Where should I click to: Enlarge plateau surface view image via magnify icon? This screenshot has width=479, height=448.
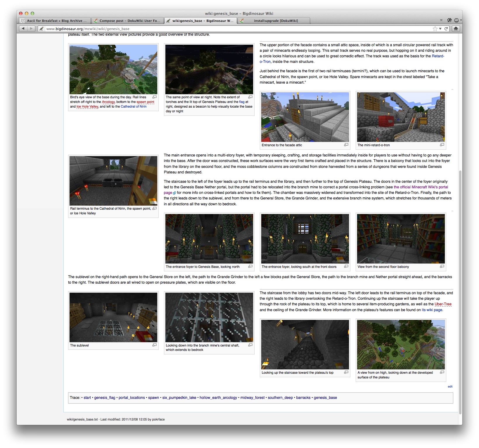point(442,372)
